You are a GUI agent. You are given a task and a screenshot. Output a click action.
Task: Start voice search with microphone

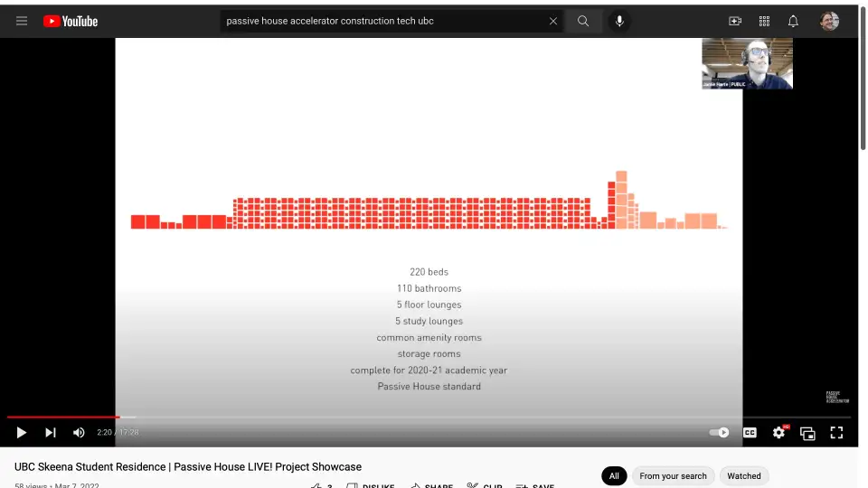619,21
